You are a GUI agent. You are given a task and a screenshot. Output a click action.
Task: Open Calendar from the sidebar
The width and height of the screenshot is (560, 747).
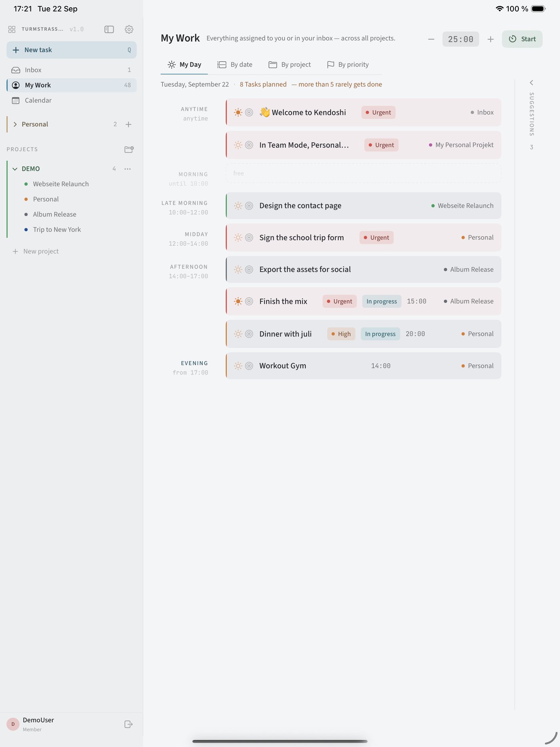[72, 100]
